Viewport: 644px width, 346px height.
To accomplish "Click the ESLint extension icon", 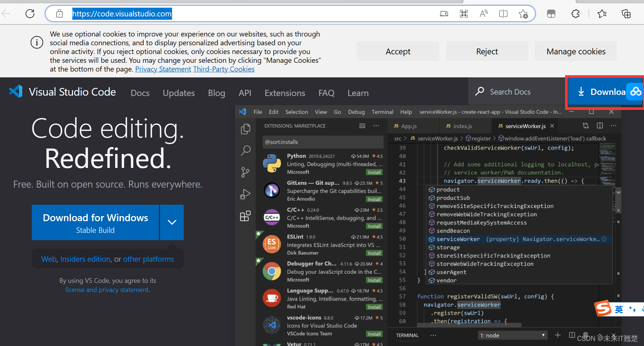I will (272, 244).
